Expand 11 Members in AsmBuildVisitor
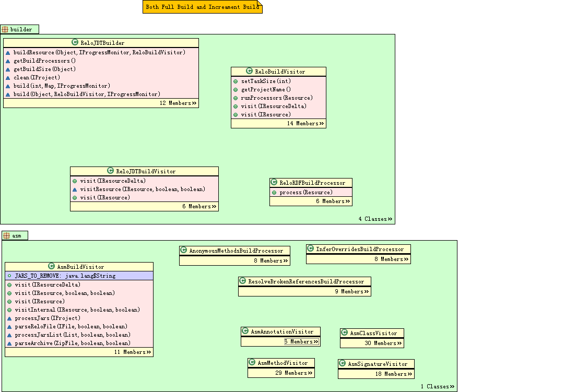The height and width of the screenshot is (392, 588). (x=133, y=352)
